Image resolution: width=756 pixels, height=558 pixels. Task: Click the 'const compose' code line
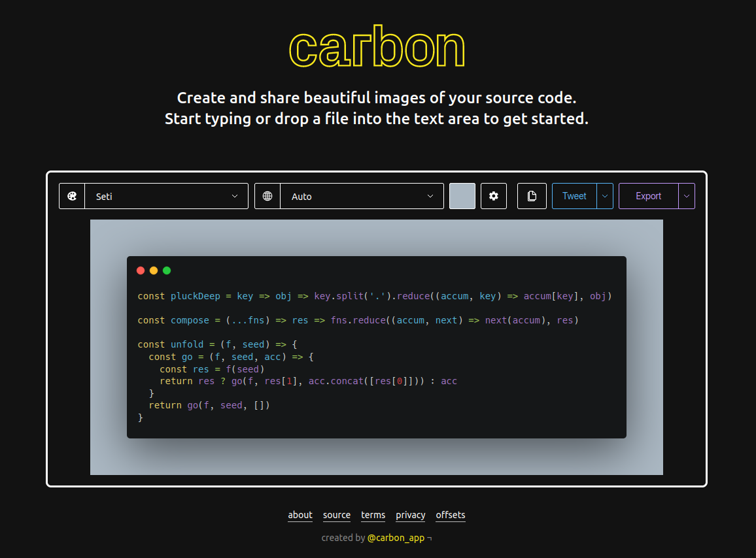click(x=358, y=320)
